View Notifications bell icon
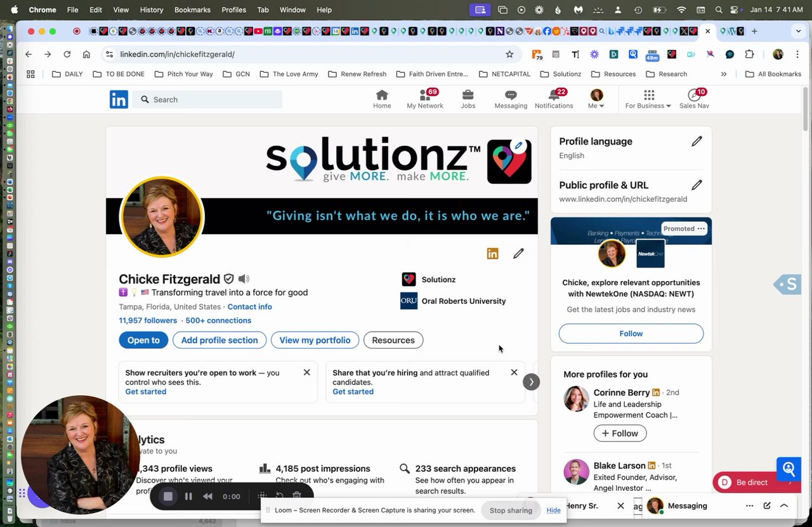Image resolution: width=812 pixels, height=527 pixels. click(x=554, y=95)
